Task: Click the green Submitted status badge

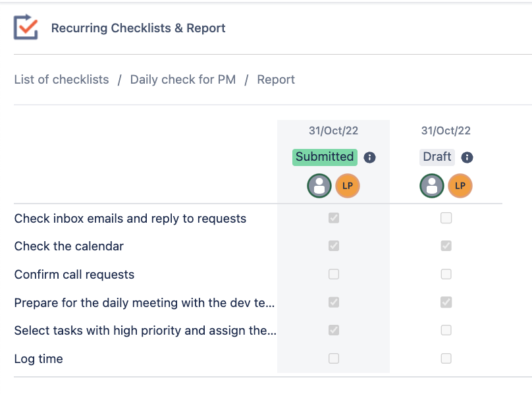Action: click(325, 157)
